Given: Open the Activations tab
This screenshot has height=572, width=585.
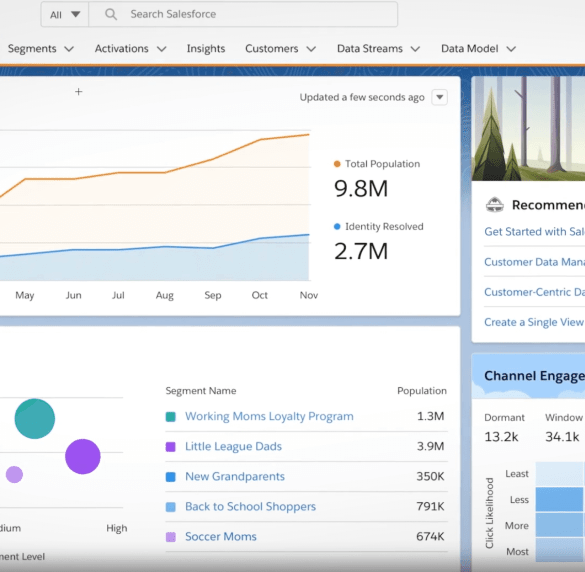Looking at the screenshot, I should click(122, 49).
